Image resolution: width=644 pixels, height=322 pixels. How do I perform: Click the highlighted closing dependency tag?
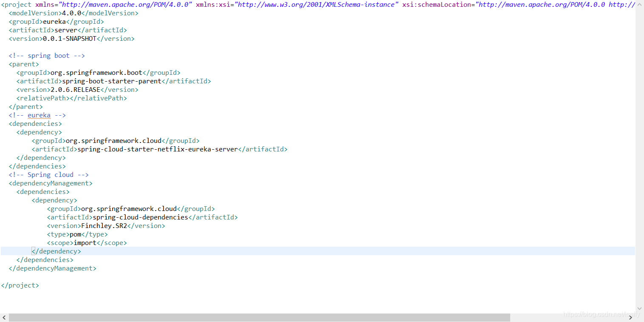click(x=56, y=251)
